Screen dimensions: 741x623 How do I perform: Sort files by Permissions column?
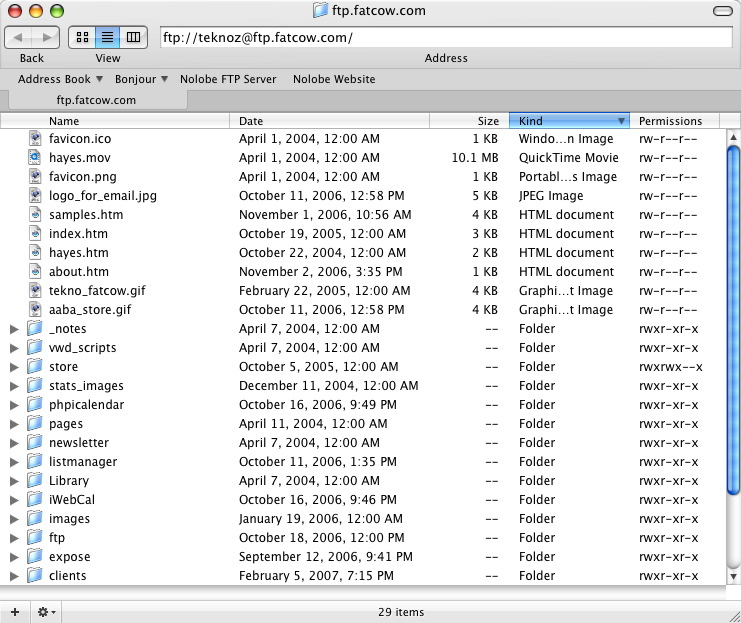tap(674, 121)
